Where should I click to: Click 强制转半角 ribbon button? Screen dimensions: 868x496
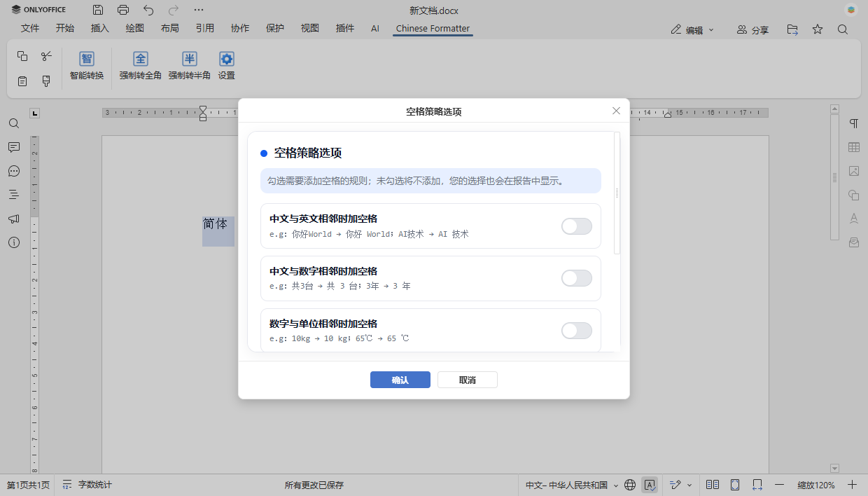coord(190,66)
